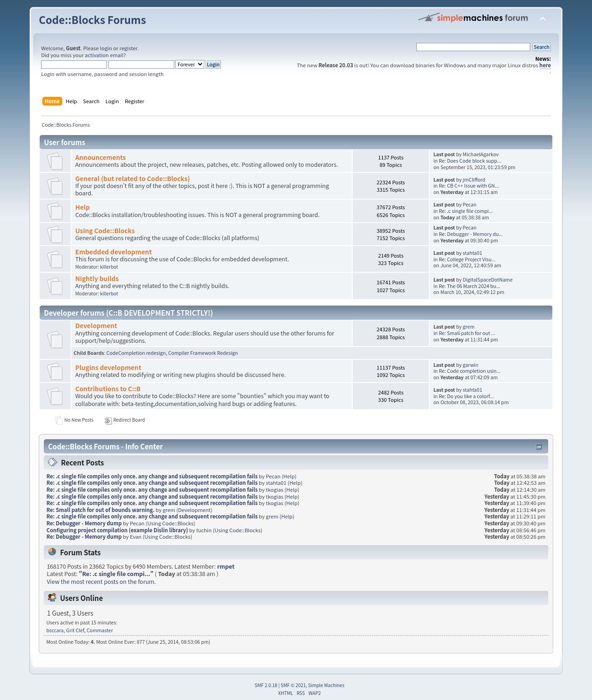Click the Users Online people icon
The image size is (592, 700).
(52, 597)
